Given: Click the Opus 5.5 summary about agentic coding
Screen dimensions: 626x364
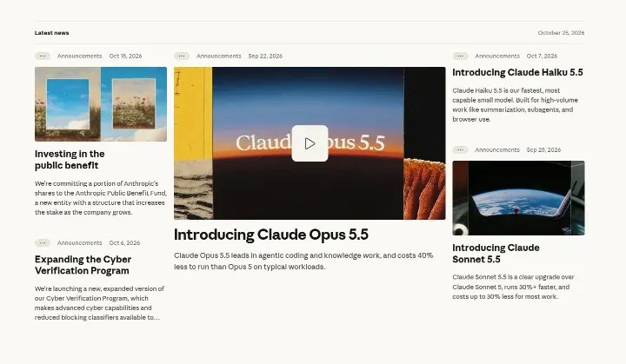Looking at the screenshot, I should (303, 261).
